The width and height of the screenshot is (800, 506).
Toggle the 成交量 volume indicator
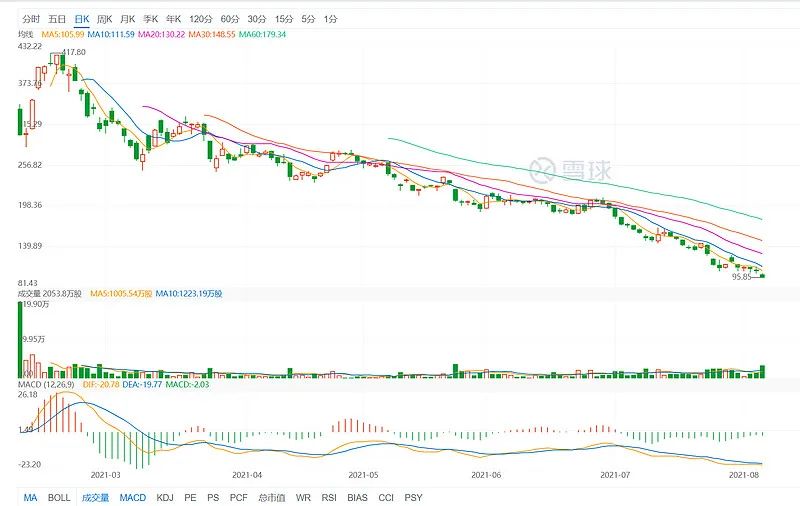[95, 497]
